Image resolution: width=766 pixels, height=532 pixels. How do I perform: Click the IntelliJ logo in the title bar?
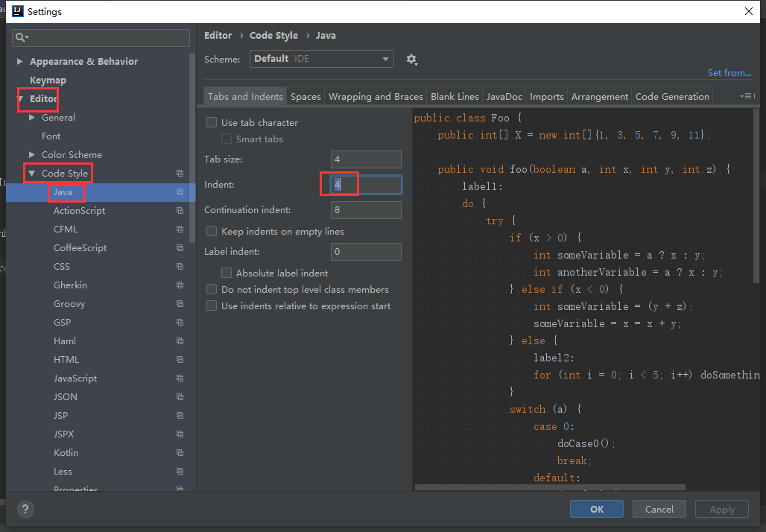click(x=18, y=11)
